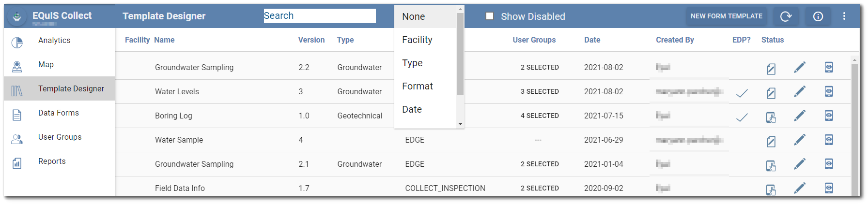
Task: Go to User Groups in sidebar
Action: [60, 137]
